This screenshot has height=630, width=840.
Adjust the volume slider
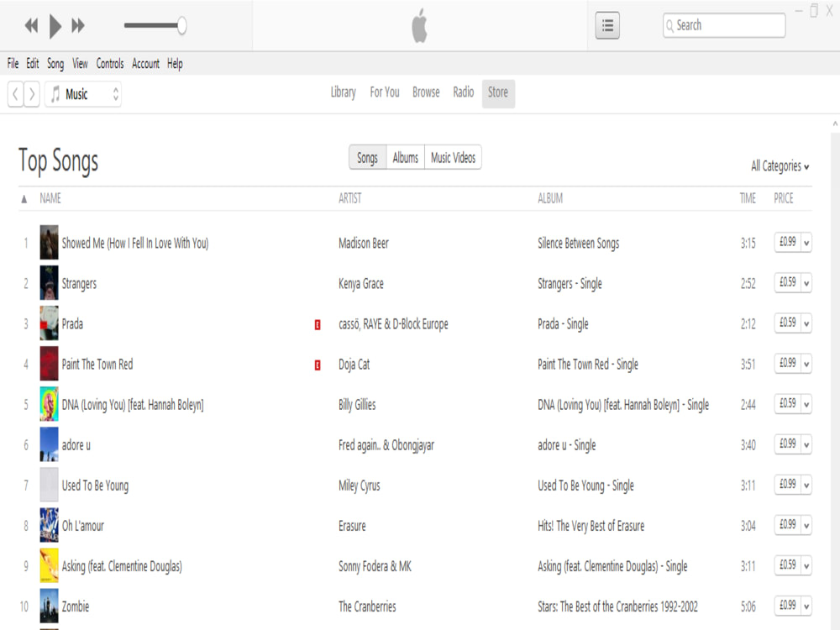pyautogui.click(x=181, y=25)
